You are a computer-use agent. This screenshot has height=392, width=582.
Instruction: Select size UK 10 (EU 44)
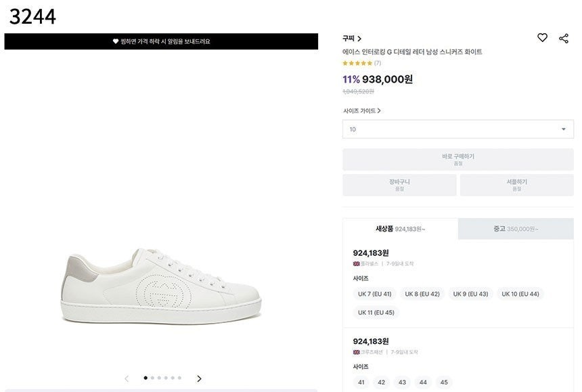click(520, 294)
